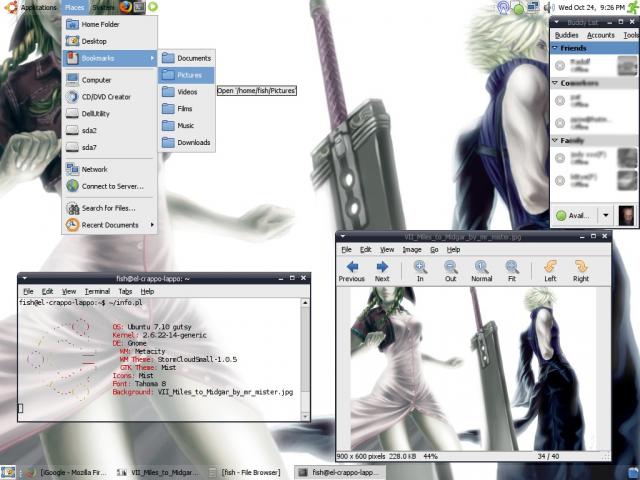Open Network locations

[x=109, y=169]
